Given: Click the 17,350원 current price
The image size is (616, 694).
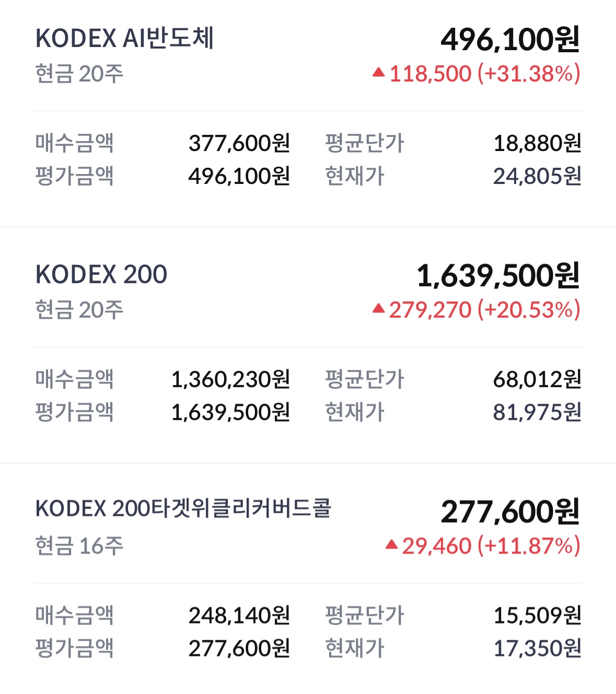Looking at the screenshot, I should pyautogui.click(x=537, y=649).
